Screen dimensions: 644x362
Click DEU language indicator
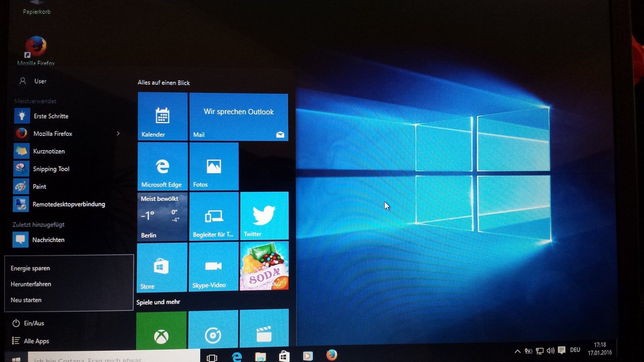point(575,350)
